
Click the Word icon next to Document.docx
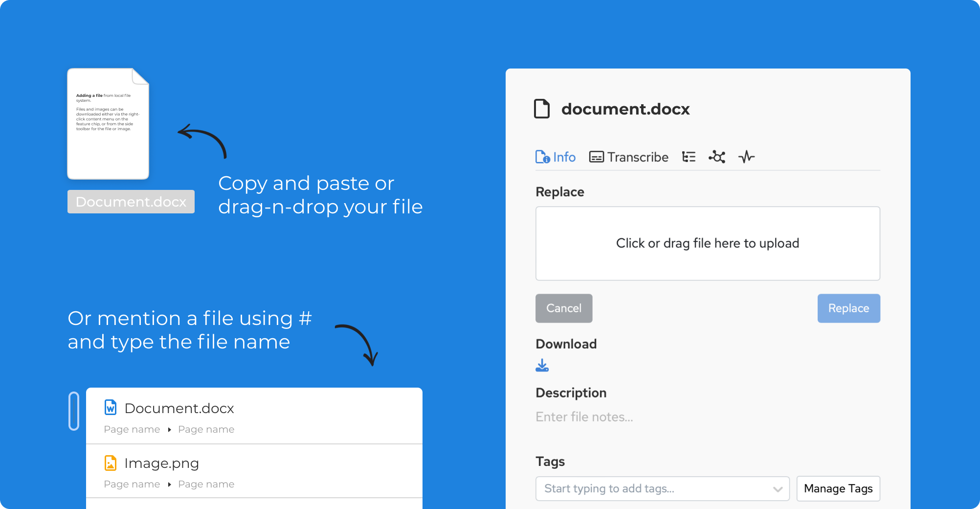111,408
